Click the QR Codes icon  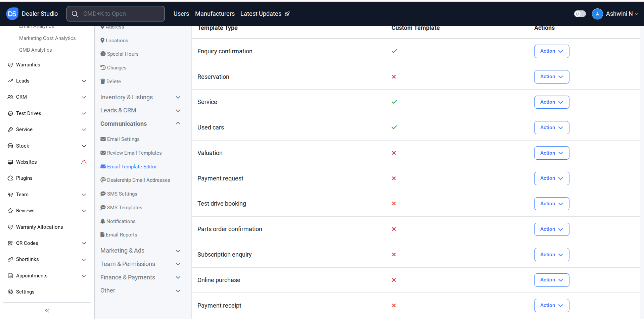(10, 243)
